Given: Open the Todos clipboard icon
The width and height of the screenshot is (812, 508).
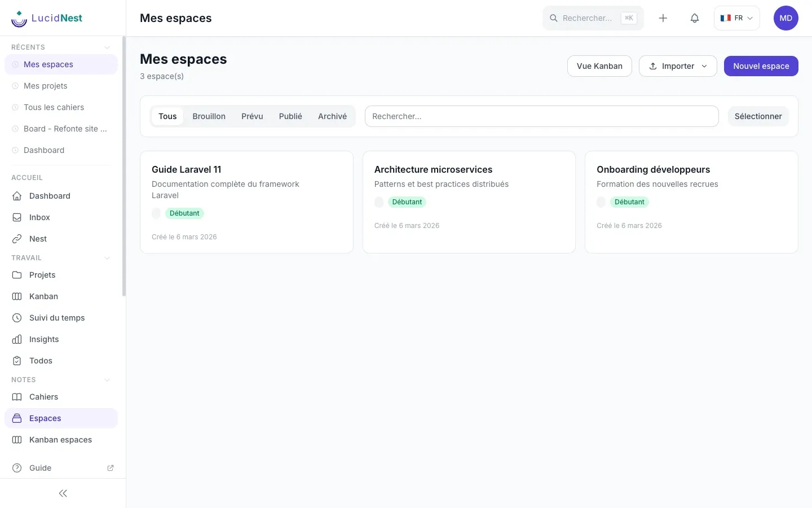Looking at the screenshot, I should (x=17, y=361).
